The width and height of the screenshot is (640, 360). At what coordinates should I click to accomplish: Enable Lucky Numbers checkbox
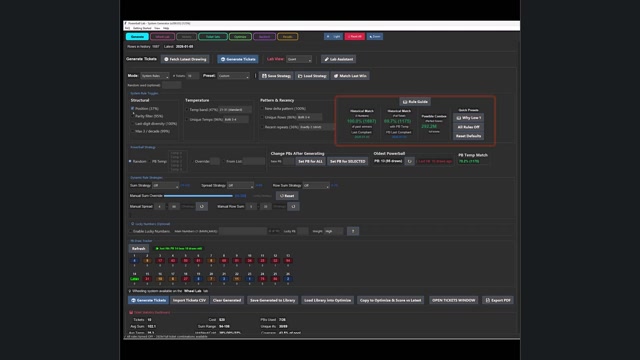coord(131,231)
